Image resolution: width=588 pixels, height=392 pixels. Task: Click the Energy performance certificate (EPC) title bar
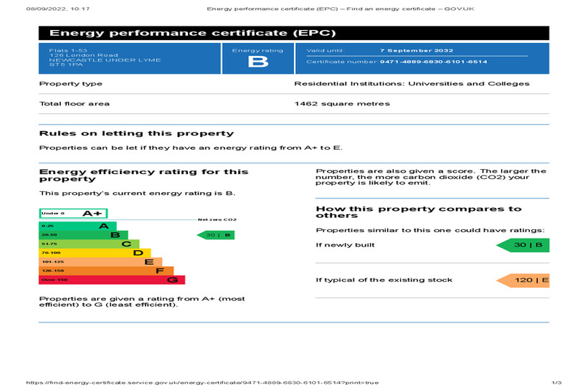293,34
